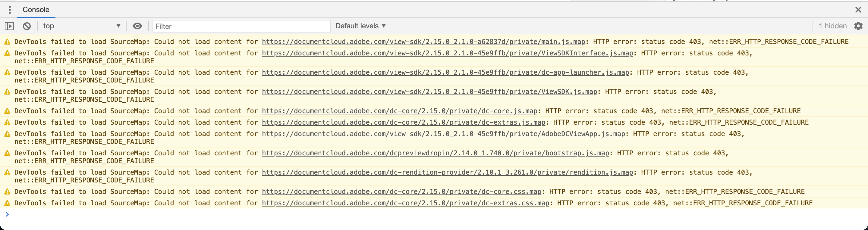The image size is (868, 230).
Task: Open the dc-core.css.map link
Action: click(401, 191)
